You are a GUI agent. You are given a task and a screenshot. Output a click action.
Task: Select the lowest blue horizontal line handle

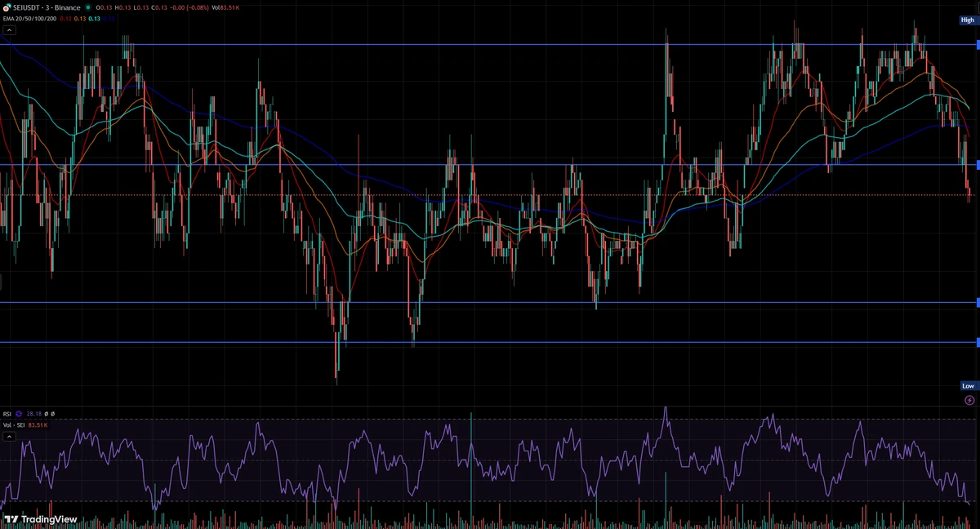(x=978, y=342)
